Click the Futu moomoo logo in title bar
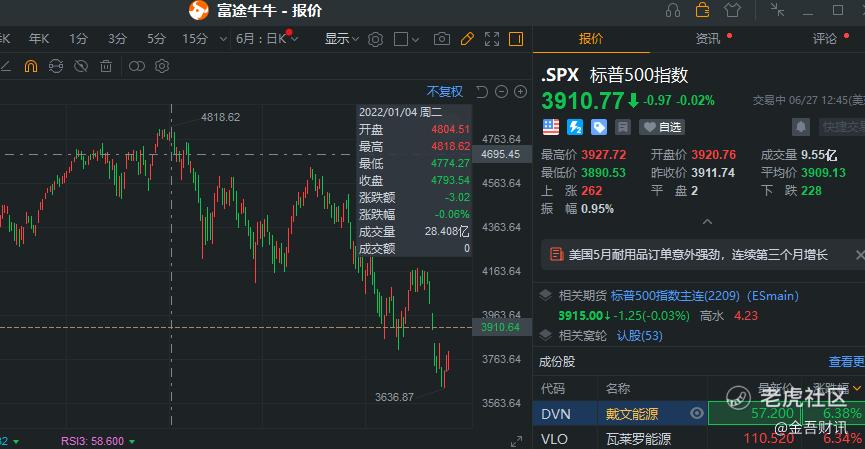The height and width of the screenshot is (449, 865). tap(199, 10)
